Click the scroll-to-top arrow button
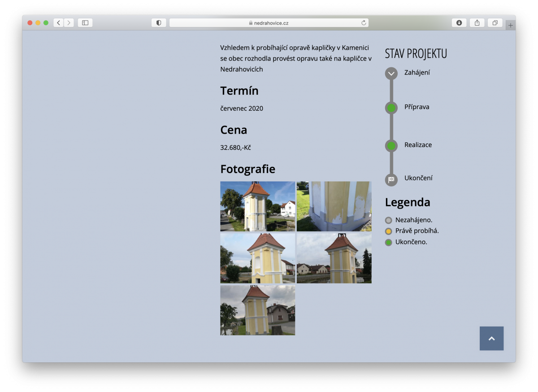 point(491,339)
